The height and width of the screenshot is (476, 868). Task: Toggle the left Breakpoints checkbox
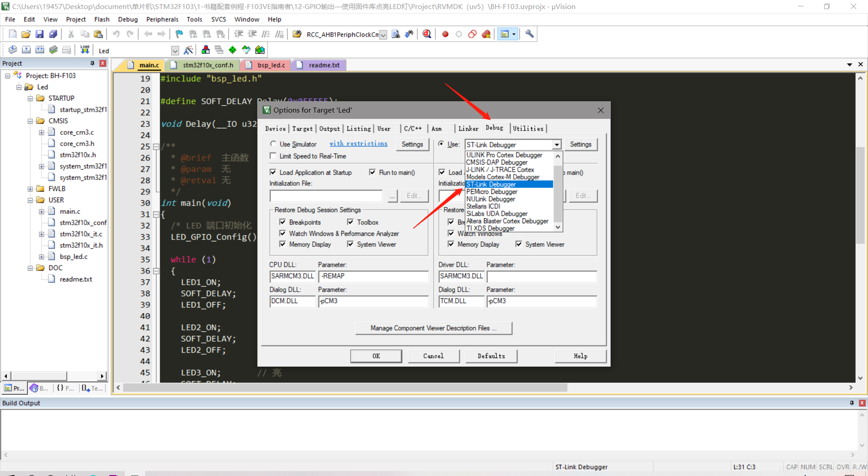283,222
